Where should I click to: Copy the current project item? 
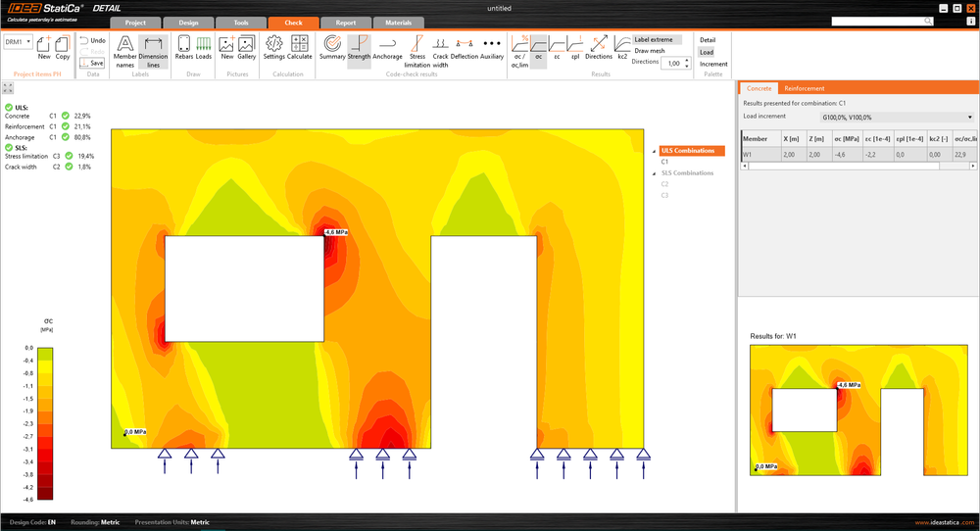(63, 47)
